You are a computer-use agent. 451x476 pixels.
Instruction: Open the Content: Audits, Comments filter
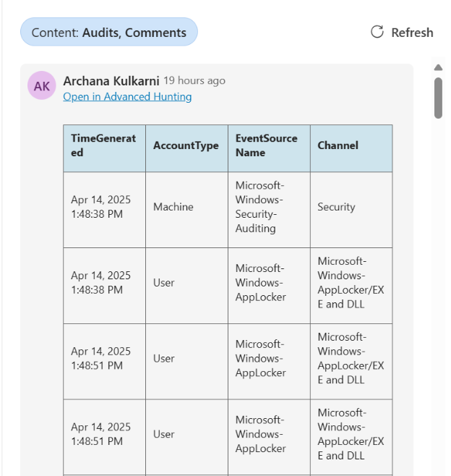(108, 33)
